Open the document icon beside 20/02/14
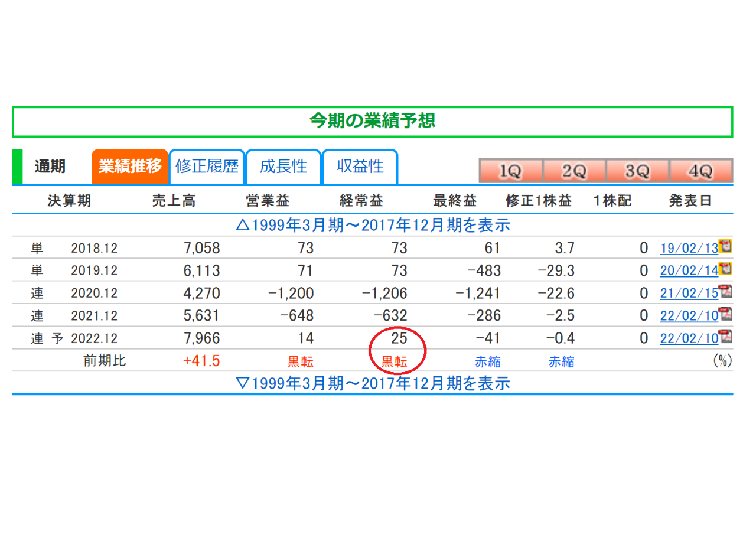The width and height of the screenshot is (756, 538). pyautogui.click(x=726, y=269)
